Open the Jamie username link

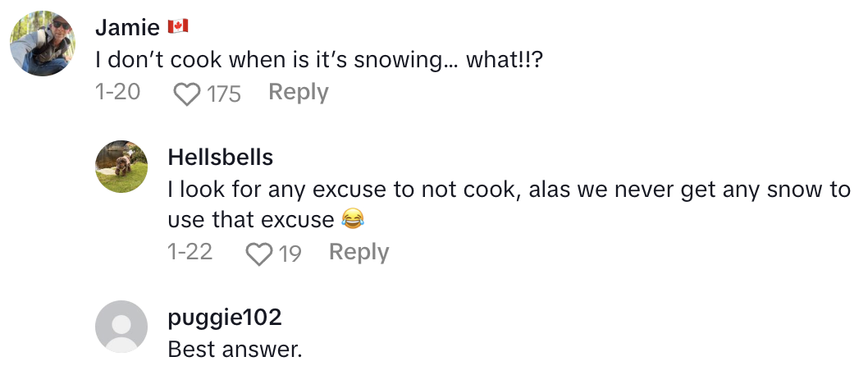pyautogui.click(x=127, y=27)
